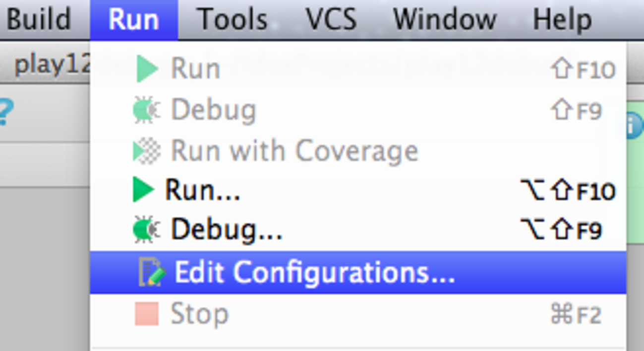Choose the "Run..." menu entry
The width and height of the screenshot is (644, 351).
click(202, 190)
